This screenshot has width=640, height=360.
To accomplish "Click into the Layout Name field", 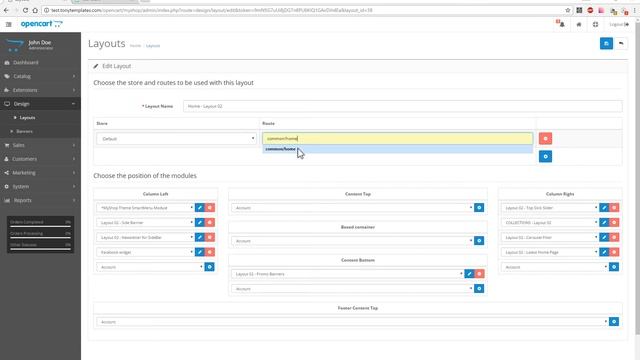I will [x=402, y=106].
